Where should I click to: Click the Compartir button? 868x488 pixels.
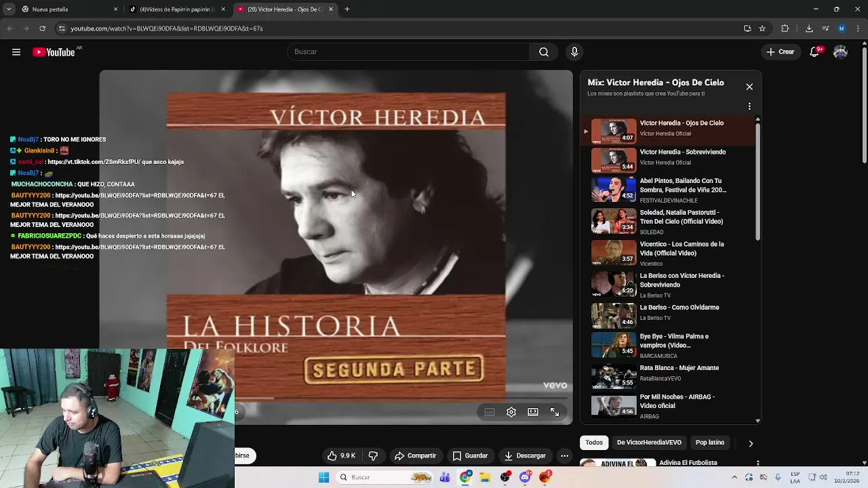(415, 455)
